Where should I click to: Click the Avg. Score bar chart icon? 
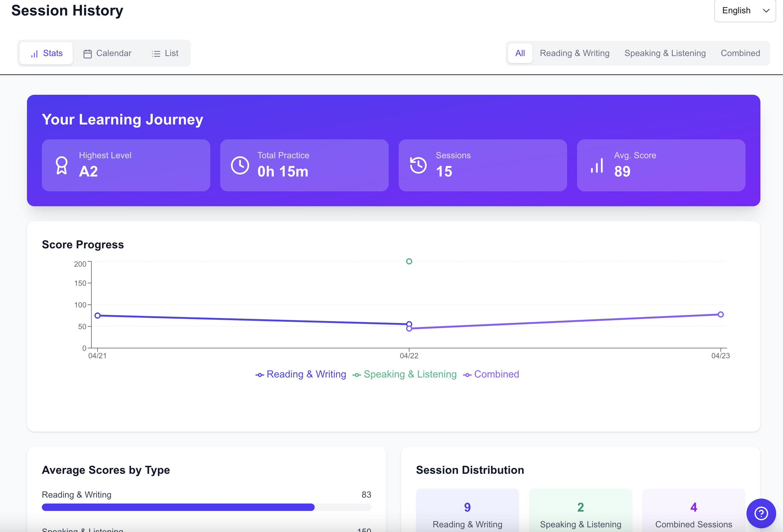[597, 165]
